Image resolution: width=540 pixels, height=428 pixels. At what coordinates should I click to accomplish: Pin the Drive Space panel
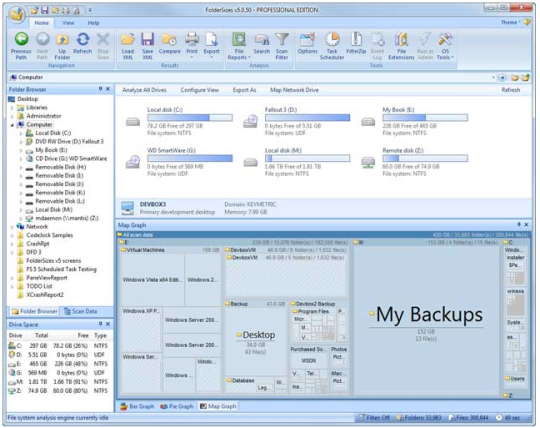point(100,324)
